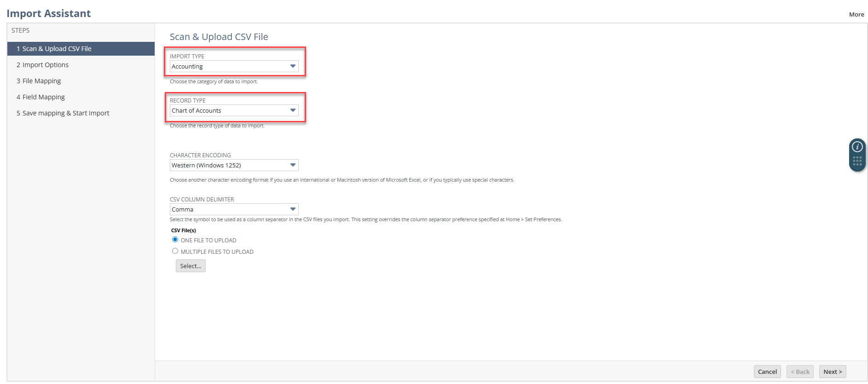Open the CSV Column Delimiter dropdown

point(234,209)
